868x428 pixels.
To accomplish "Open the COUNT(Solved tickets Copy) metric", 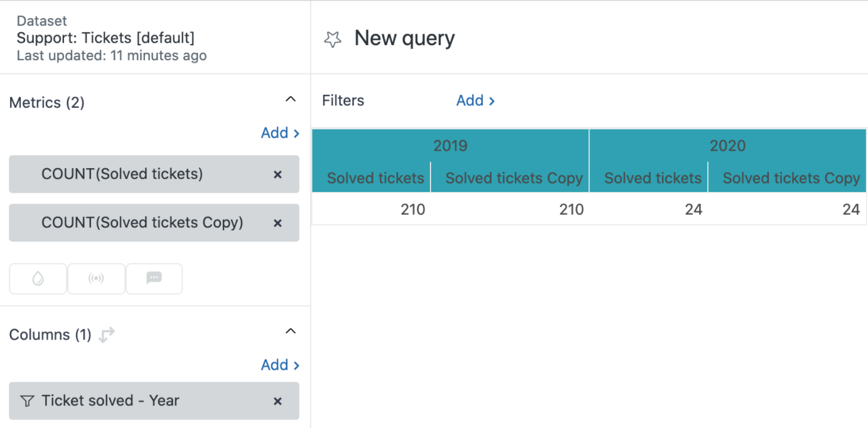I will (142, 223).
